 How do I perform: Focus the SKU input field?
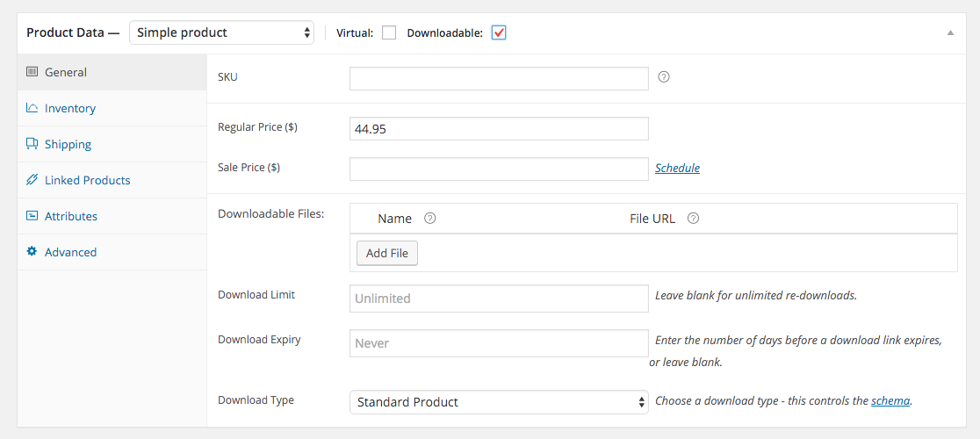tap(499, 78)
